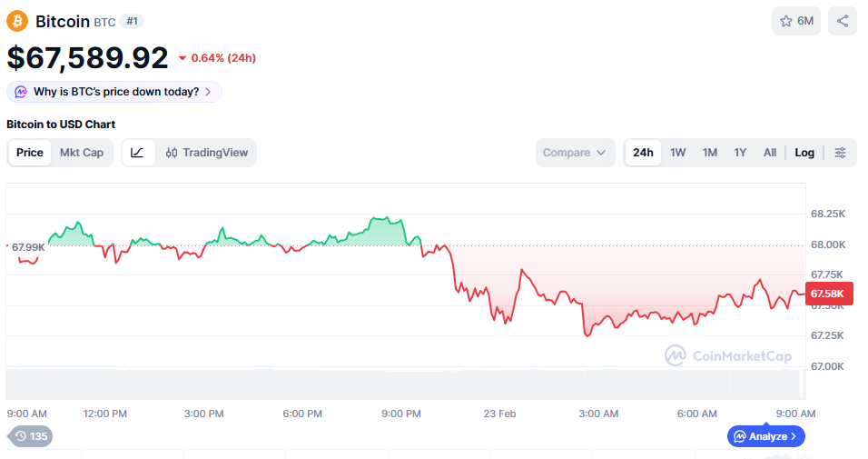Open the Analyze panel chevron button

(x=766, y=436)
